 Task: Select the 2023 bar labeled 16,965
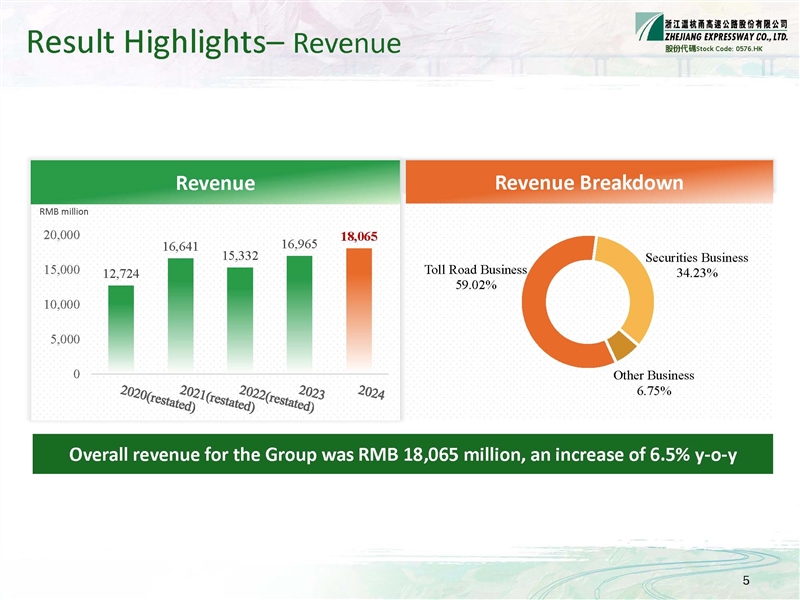pyautogui.click(x=299, y=314)
